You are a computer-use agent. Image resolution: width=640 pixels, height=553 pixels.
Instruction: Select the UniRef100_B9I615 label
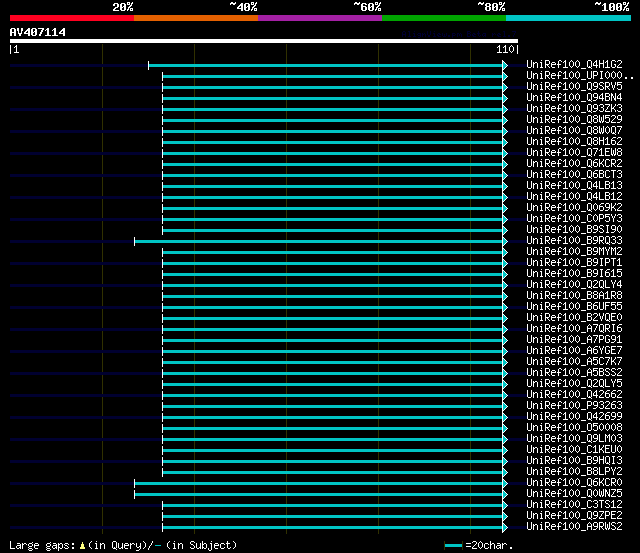pos(574,274)
